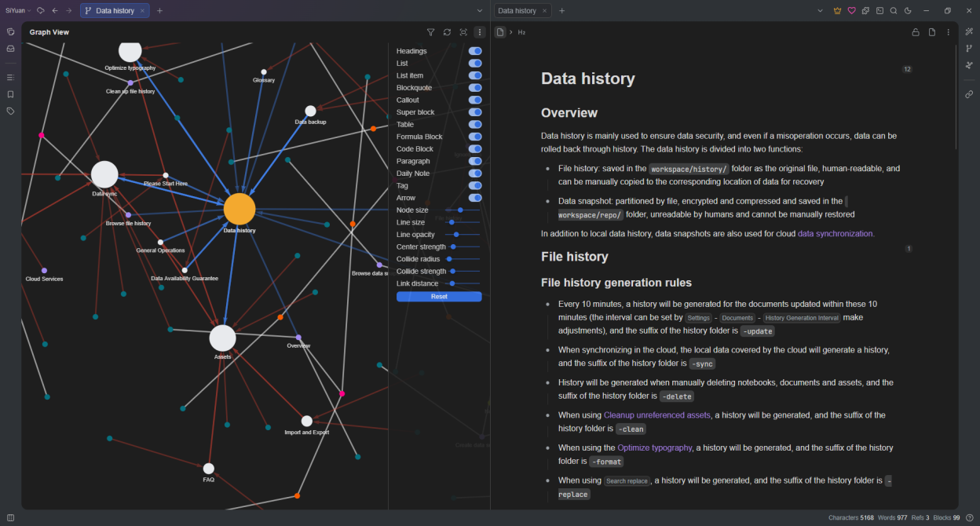Select the Data history document tab

coord(523,11)
